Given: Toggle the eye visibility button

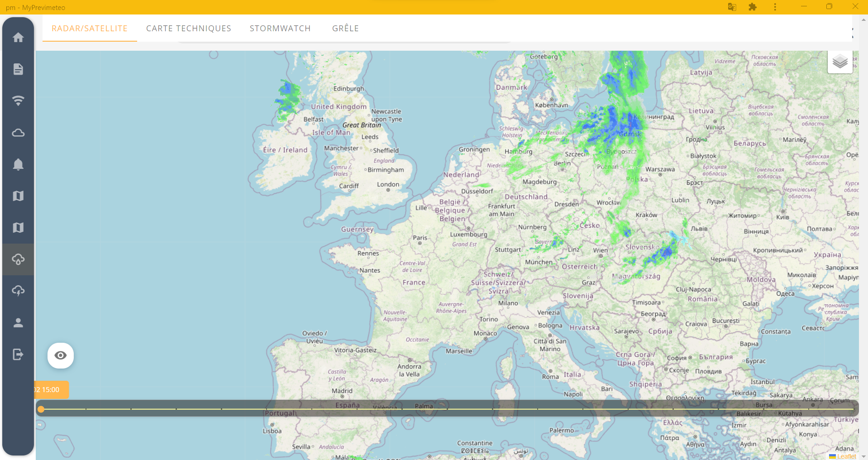Looking at the screenshot, I should coord(61,355).
